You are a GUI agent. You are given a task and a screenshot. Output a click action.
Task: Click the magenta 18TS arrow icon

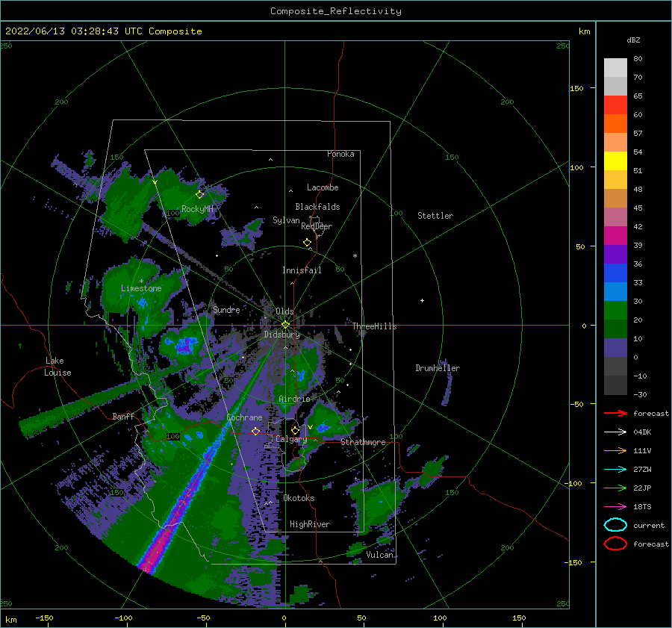point(615,507)
